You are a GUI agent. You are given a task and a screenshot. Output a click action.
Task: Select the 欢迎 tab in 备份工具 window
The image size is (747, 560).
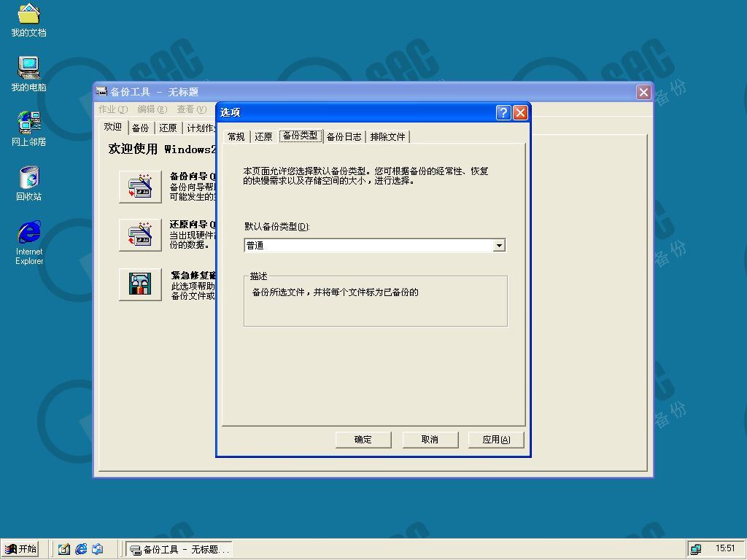[113, 127]
